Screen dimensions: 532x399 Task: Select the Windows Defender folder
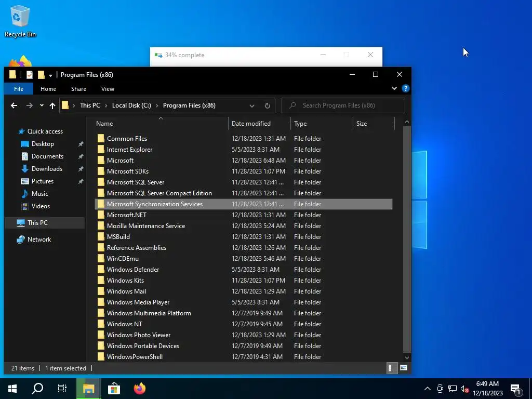[132, 270]
